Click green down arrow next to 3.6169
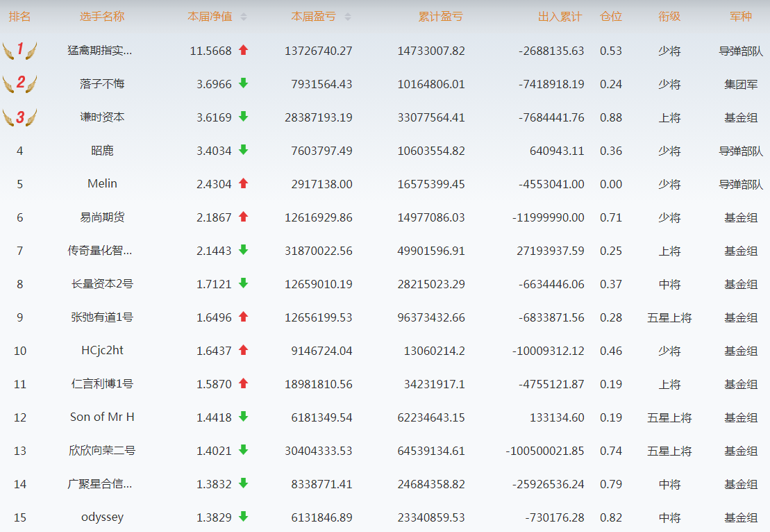 point(243,117)
